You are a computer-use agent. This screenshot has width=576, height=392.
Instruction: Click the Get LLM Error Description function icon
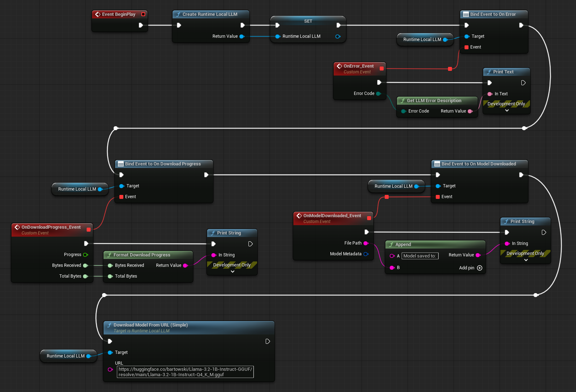point(403,101)
